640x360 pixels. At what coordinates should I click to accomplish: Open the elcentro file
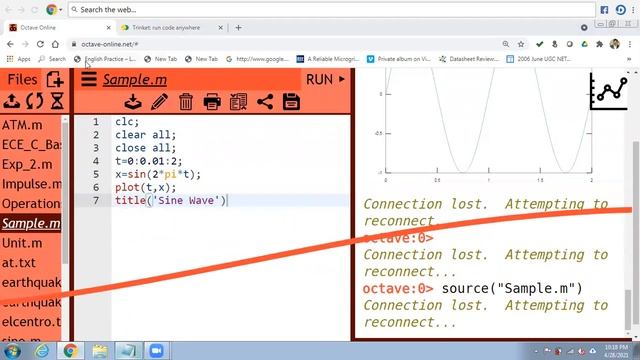point(31,322)
